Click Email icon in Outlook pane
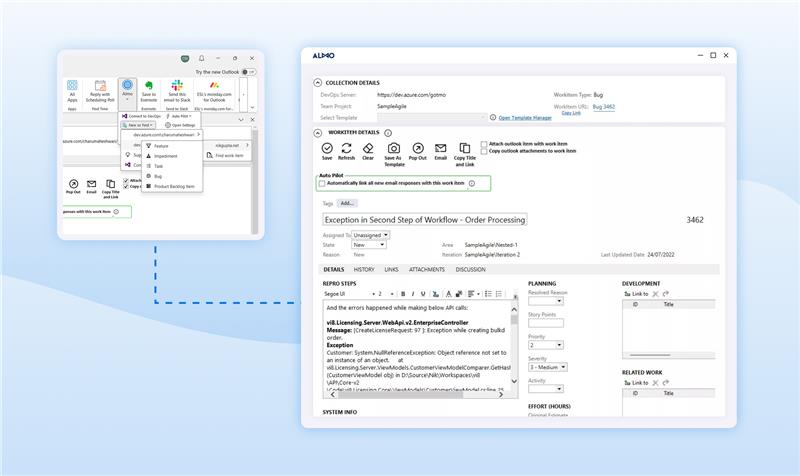 click(91, 184)
